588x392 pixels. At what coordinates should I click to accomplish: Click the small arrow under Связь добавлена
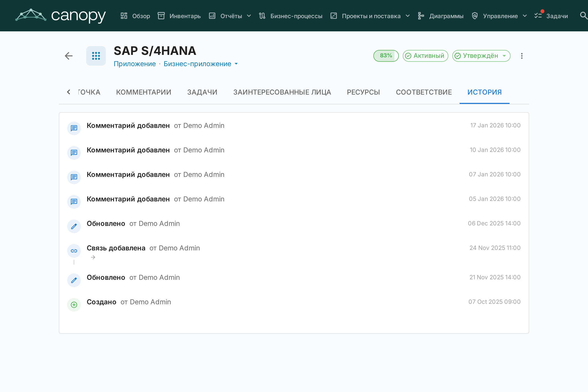pos(93,257)
